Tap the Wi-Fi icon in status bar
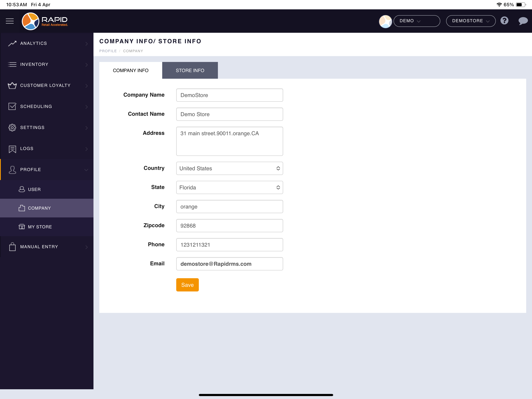The height and width of the screenshot is (399, 532). [499, 4]
